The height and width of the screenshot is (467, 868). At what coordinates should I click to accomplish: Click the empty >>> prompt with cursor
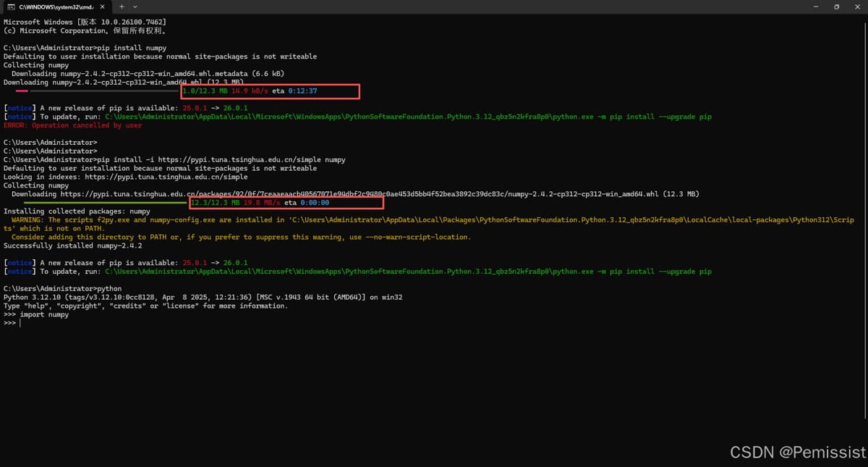point(12,323)
